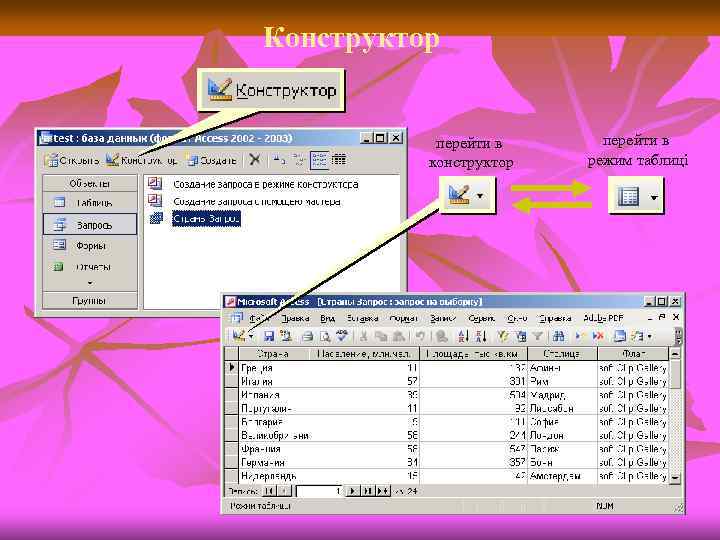Click the Undo arrow icon
Screen dimensions: 720x540
[x=420, y=336]
